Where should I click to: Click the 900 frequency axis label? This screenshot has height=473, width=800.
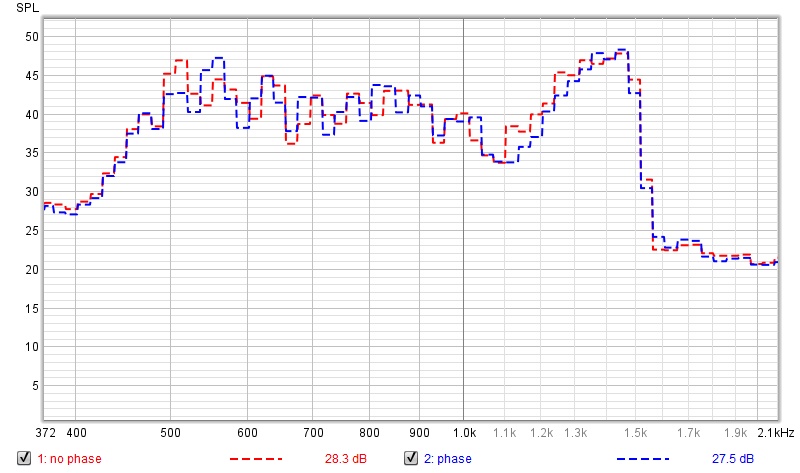point(419,433)
